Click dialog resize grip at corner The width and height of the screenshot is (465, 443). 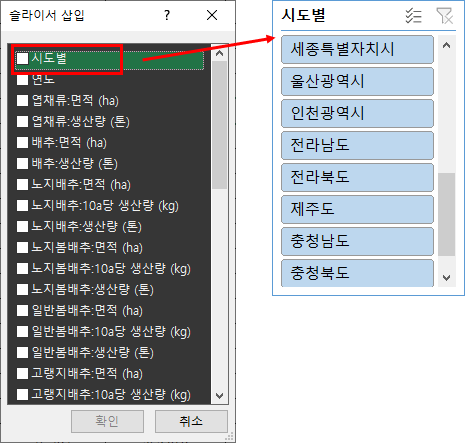click(230, 437)
